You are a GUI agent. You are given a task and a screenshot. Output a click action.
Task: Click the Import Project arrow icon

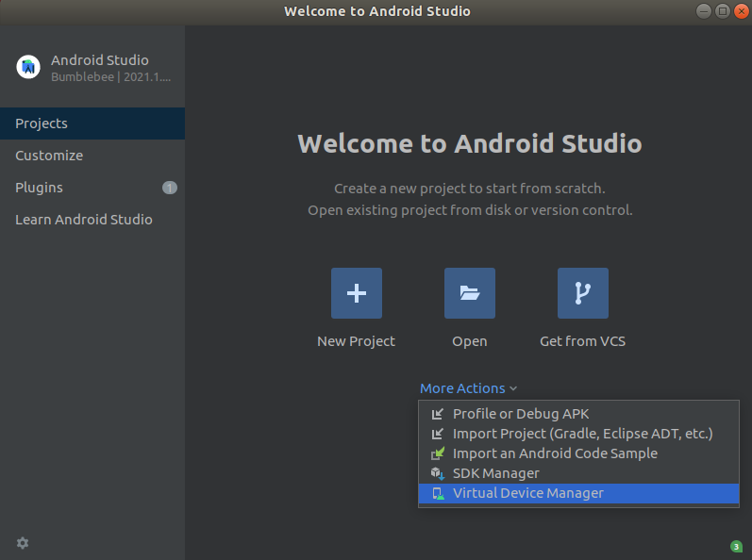[x=438, y=434]
